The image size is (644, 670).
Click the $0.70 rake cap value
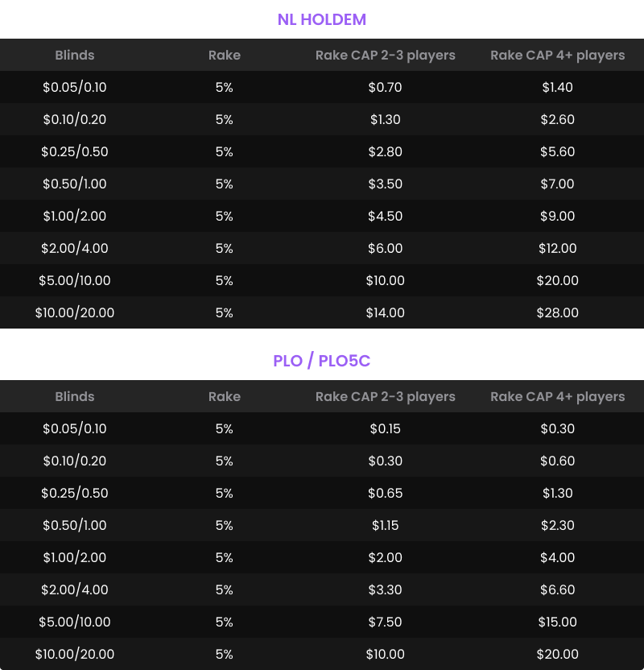coord(385,88)
